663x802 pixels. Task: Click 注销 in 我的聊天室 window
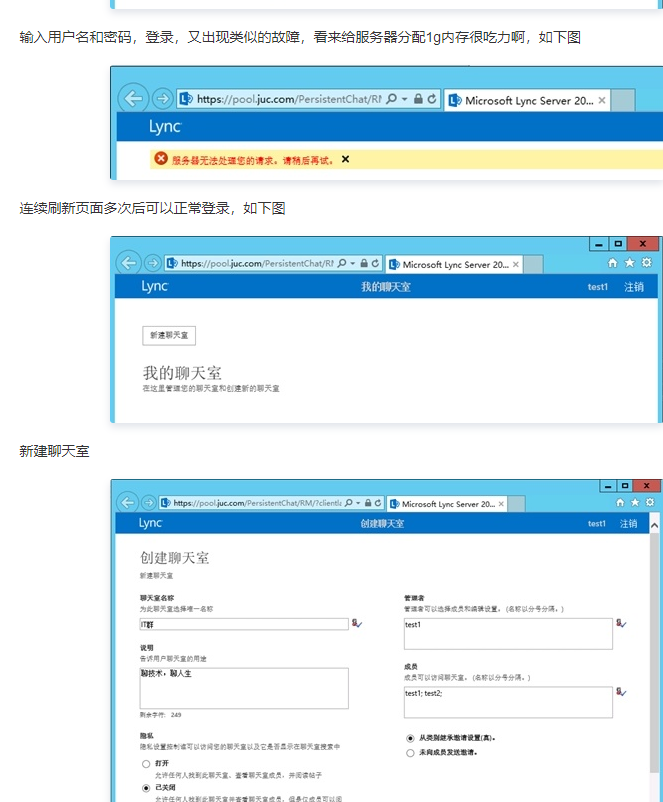pos(634,287)
